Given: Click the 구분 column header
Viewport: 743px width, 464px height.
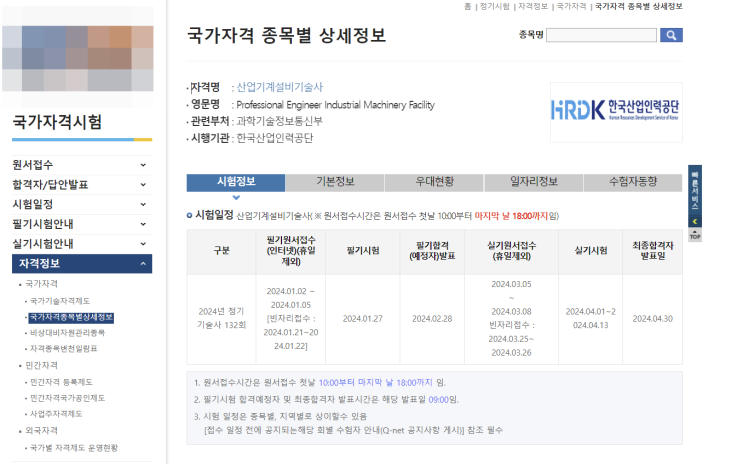Looking at the screenshot, I should [x=221, y=251].
